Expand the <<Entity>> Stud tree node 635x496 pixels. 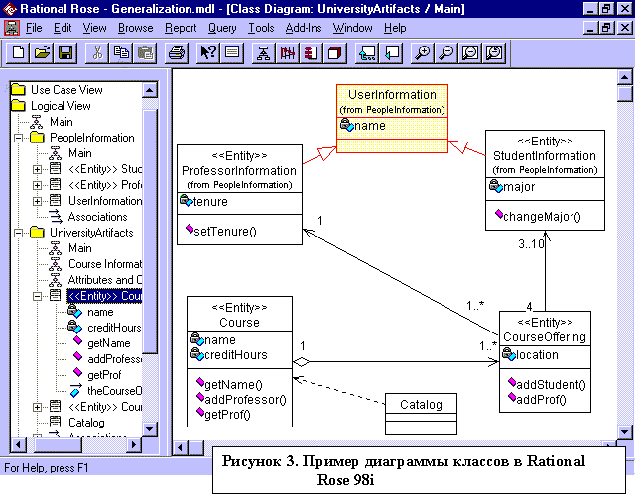37,169
